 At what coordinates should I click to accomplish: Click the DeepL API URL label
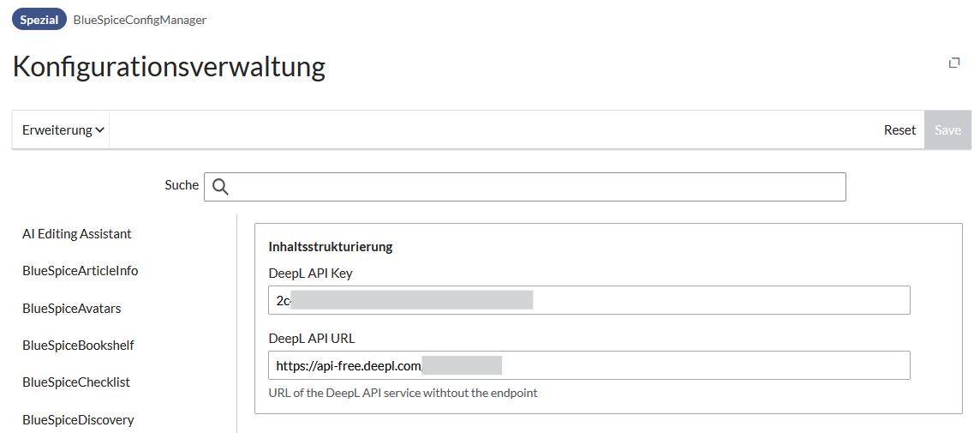(x=312, y=339)
